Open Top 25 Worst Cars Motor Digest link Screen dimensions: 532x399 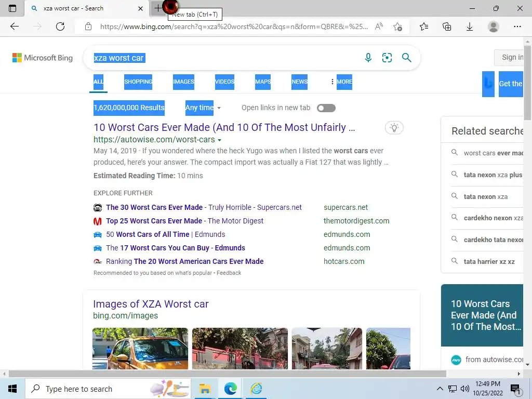click(184, 221)
